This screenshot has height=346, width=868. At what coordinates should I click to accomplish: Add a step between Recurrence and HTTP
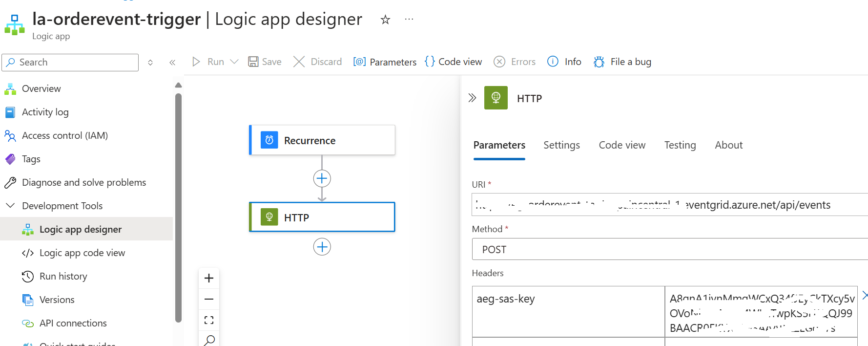click(x=322, y=178)
